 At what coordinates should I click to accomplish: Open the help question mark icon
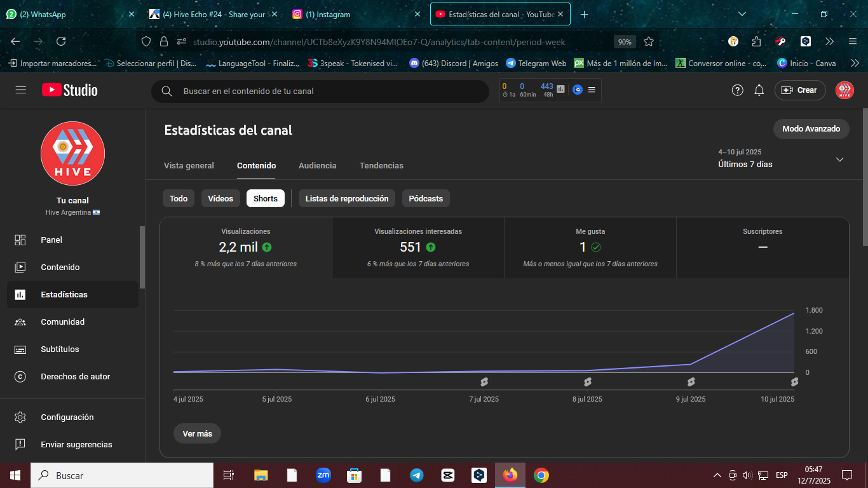pyautogui.click(x=737, y=90)
